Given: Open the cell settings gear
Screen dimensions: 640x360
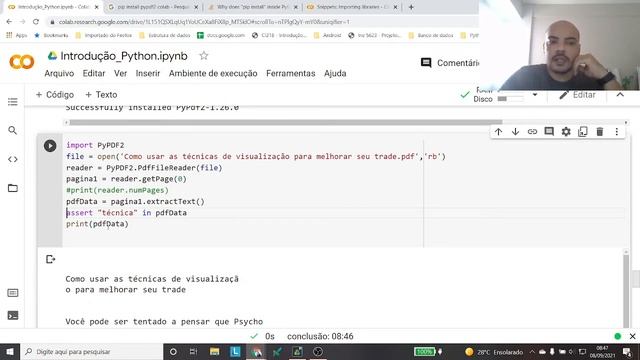Looking at the screenshot, I should click(x=566, y=131).
